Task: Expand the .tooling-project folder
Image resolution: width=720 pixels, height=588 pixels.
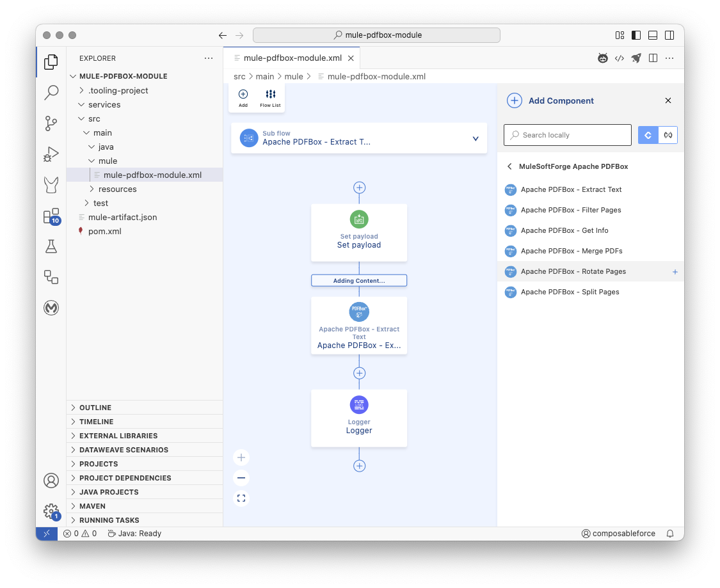Action: click(118, 90)
